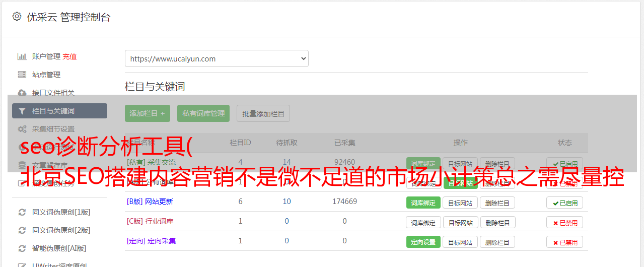
Task: Click the 操作 column header
Action: (460, 143)
